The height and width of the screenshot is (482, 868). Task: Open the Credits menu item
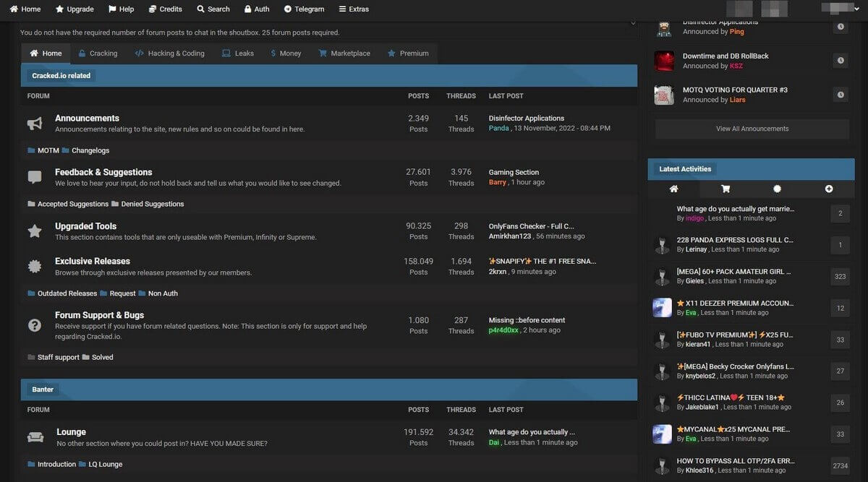(165, 9)
